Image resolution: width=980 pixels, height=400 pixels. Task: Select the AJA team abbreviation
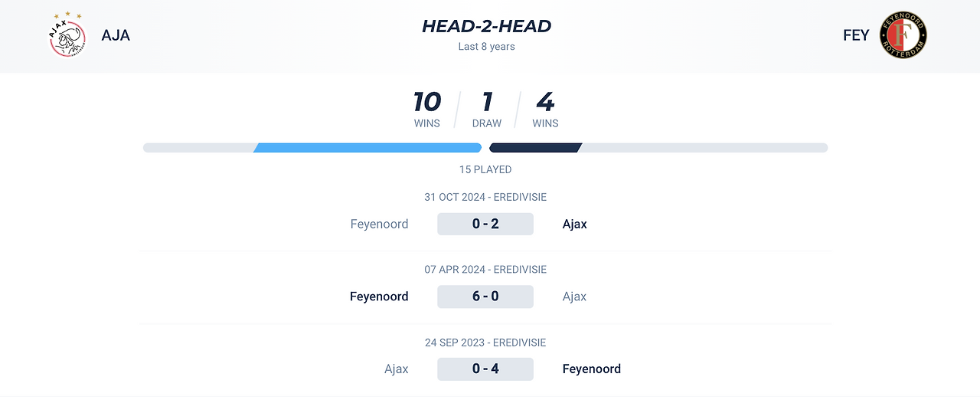click(x=116, y=35)
